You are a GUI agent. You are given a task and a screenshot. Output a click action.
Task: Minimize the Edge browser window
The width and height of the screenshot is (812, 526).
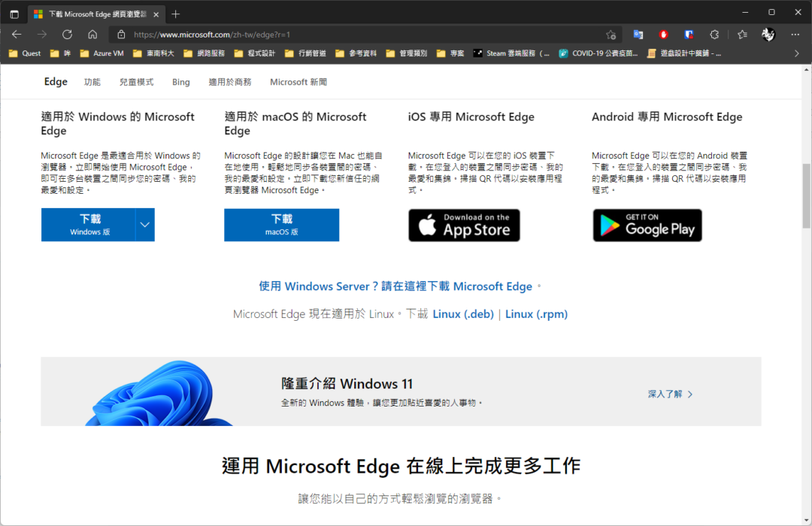coord(745,13)
